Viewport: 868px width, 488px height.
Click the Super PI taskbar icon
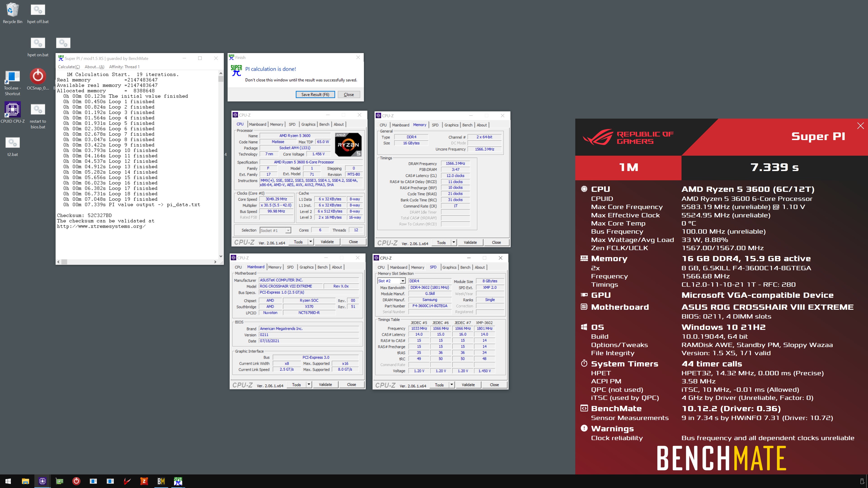coord(178,481)
